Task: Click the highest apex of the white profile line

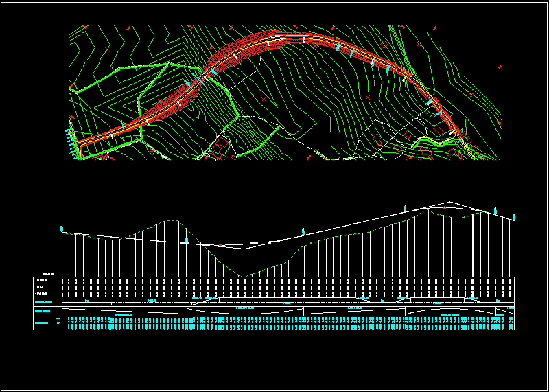Action: pos(449,203)
